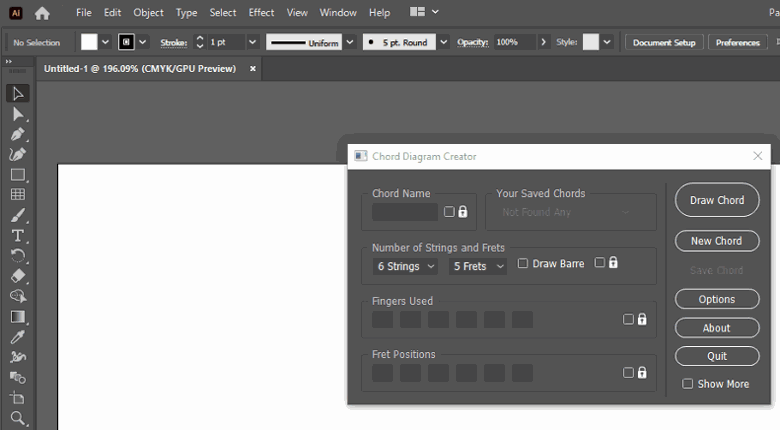Viewport: 780px width, 430px height.
Task: Open the Effect menu
Action: (261, 13)
